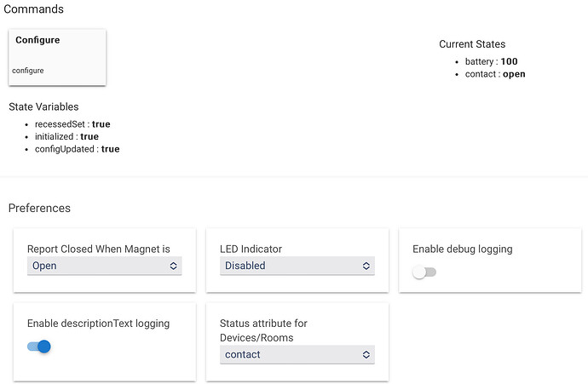588x384 pixels.
Task: Click the Current States heading
Action: [472, 44]
